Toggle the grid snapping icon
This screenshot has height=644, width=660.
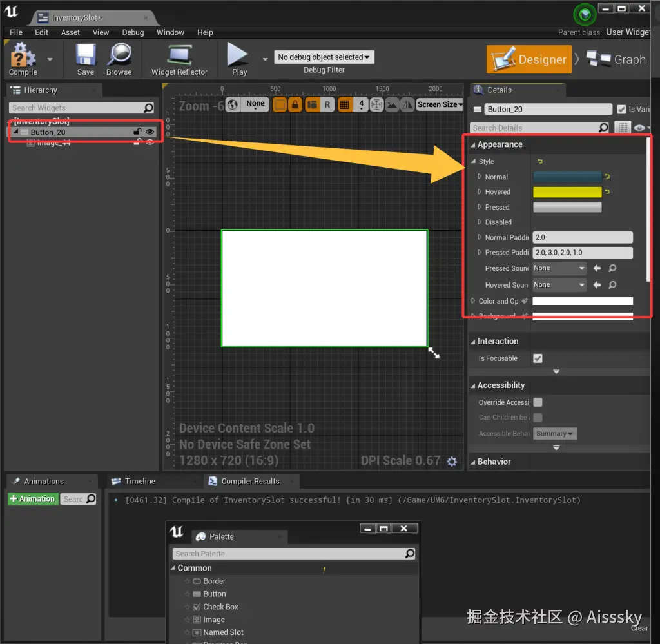pos(344,104)
